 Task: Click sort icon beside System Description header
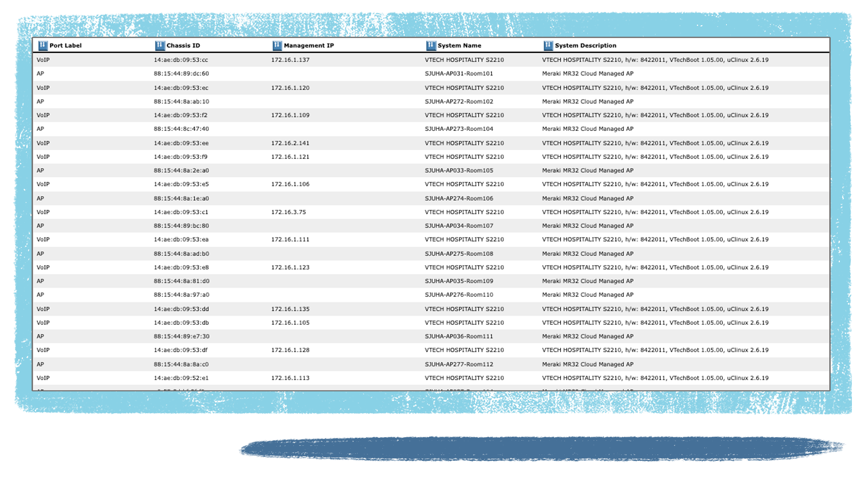pos(548,45)
